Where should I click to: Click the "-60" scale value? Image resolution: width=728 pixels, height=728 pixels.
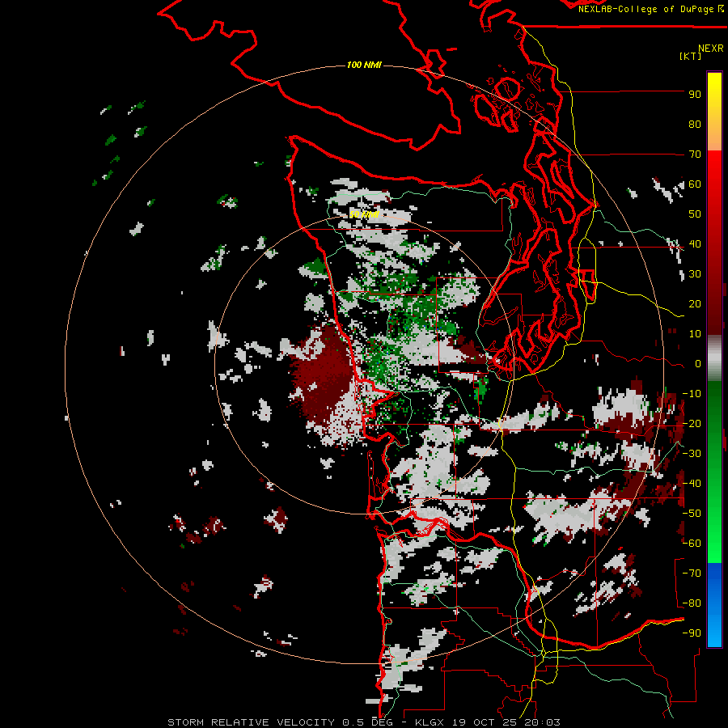[x=692, y=544]
